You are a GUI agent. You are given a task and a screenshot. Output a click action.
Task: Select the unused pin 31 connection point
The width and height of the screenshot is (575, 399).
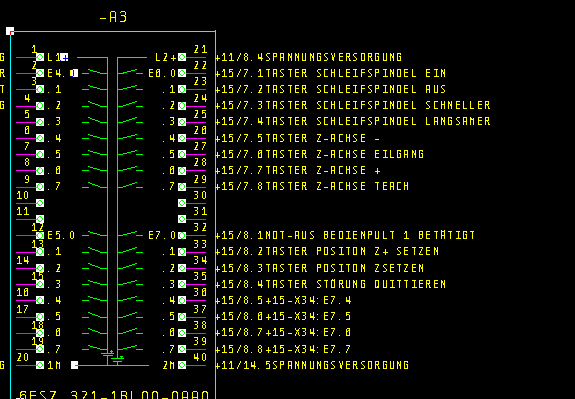(x=182, y=219)
